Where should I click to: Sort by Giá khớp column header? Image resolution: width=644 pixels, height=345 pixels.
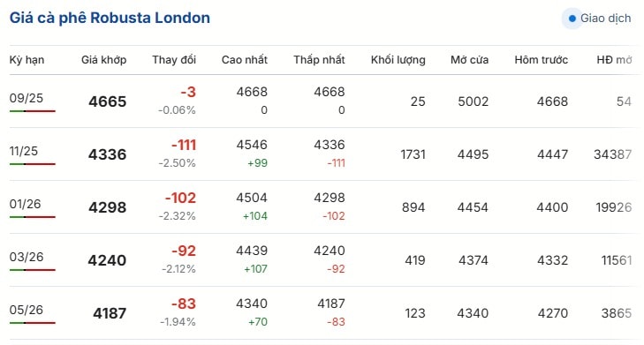103,60
